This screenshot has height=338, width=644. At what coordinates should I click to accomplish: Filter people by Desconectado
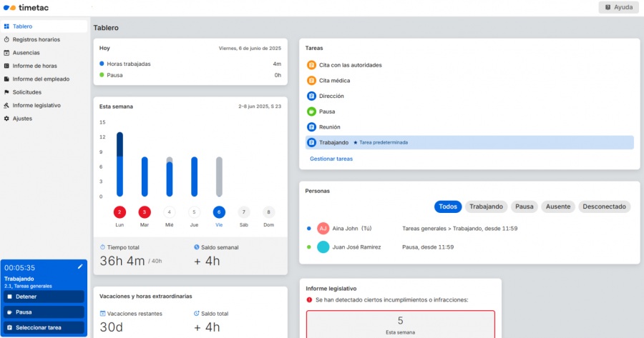(x=604, y=207)
